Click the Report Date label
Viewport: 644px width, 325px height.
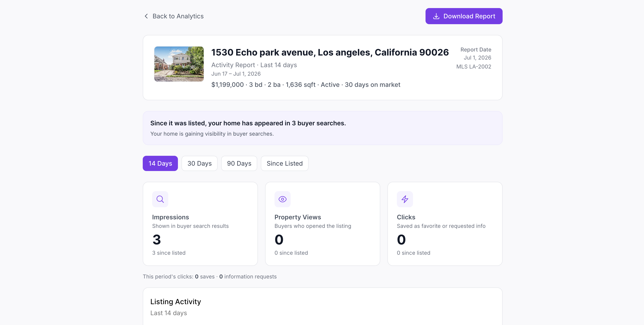pyautogui.click(x=475, y=50)
